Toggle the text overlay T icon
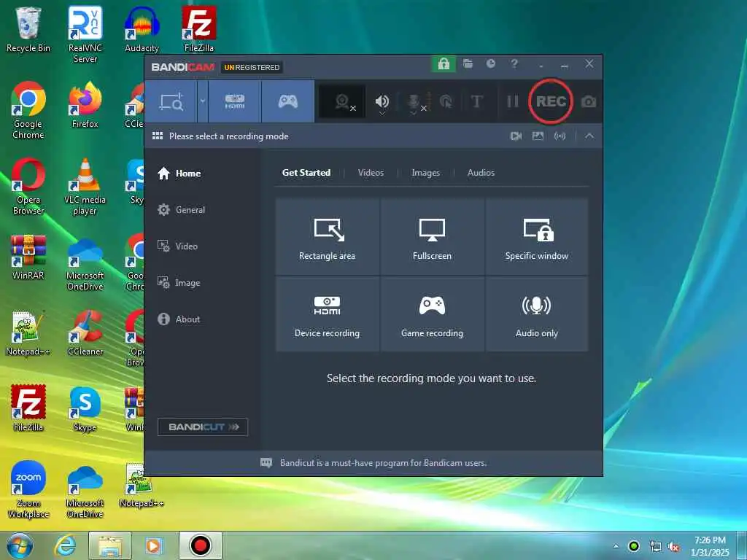The width and height of the screenshot is (747, 560). [x=476, y=101]
